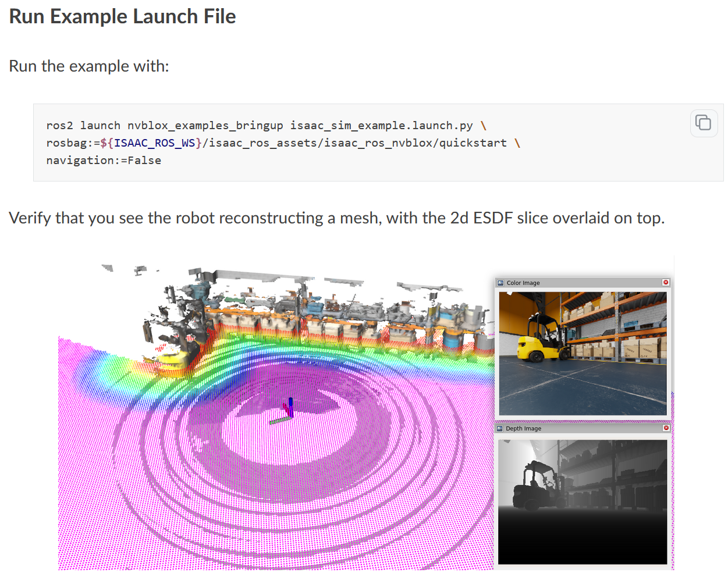Click the "Run Example Launch File" heading
The width and height of the screenshot is (728, 576).
tap(122, 16)
